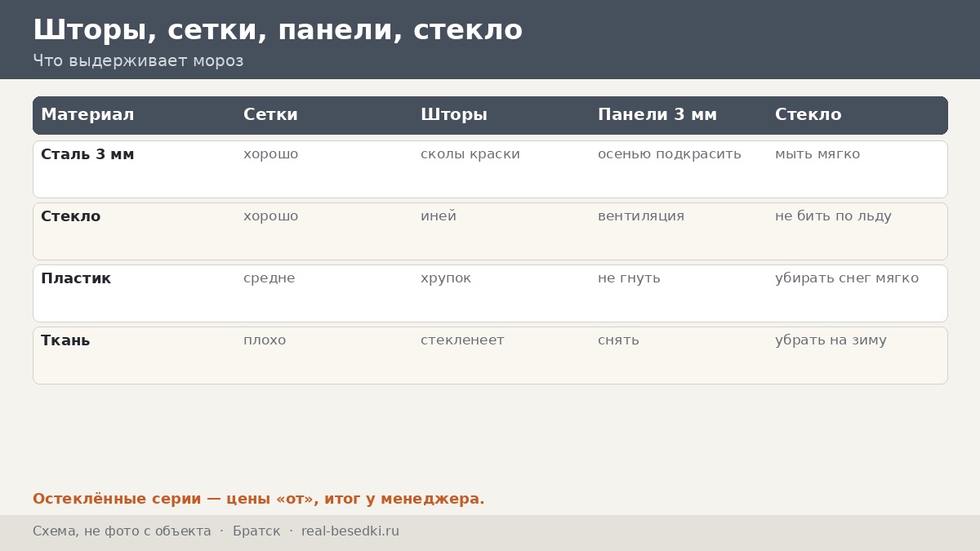This screenshot has height=551, width=980.
Task: Click the "сколы краски" cell
Action: pos(470,154)
